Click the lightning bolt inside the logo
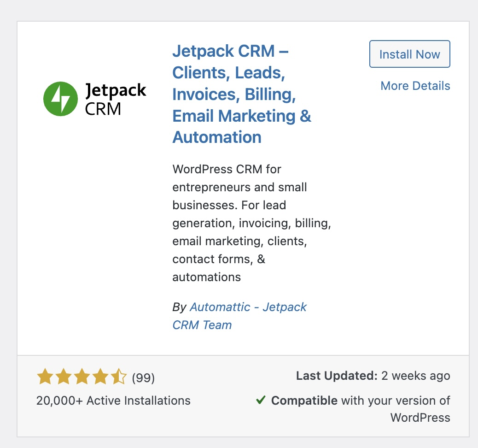The image size is (478, 448). (x=61, y=98)
